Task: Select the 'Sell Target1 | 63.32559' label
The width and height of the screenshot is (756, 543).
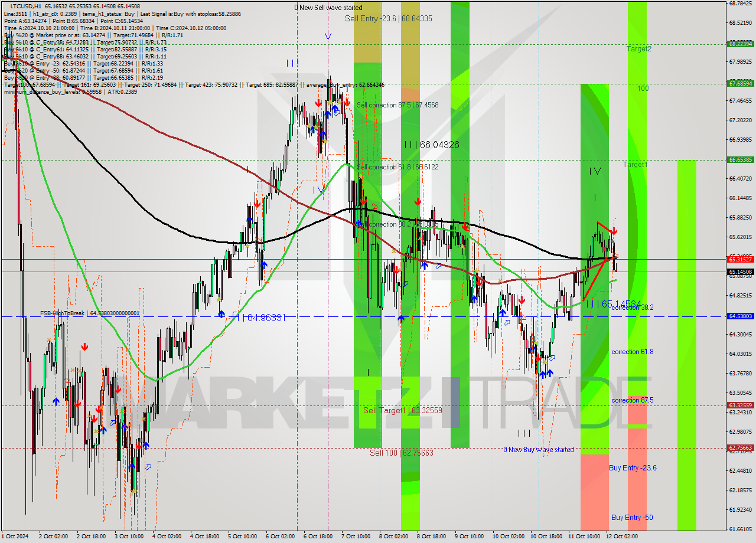Action: pyautogui.click(x=403, y=410)
